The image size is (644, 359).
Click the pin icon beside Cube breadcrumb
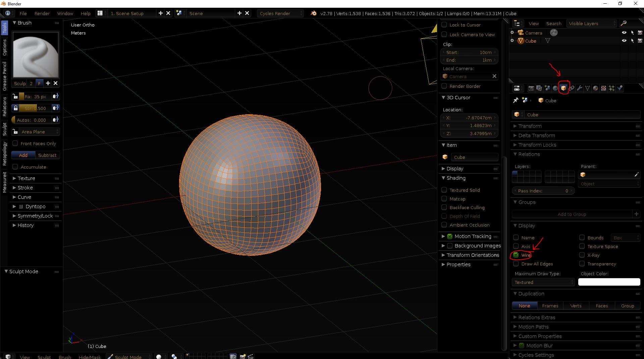point(516,100)
